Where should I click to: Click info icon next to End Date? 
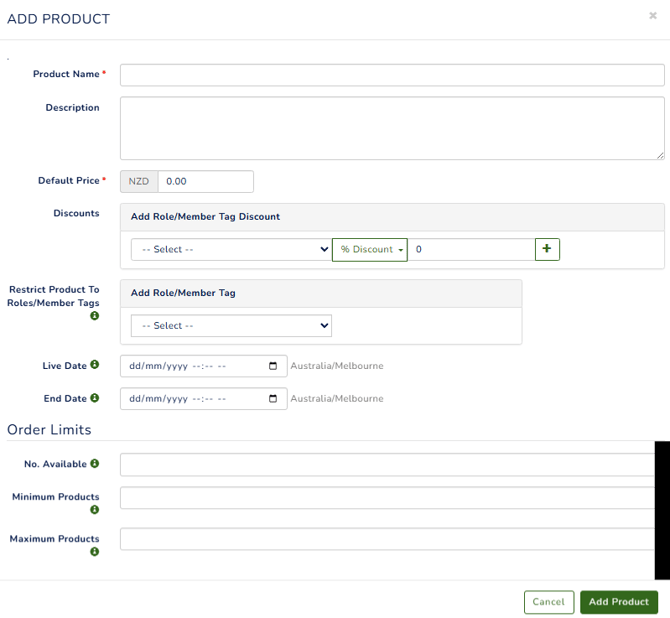95,398
